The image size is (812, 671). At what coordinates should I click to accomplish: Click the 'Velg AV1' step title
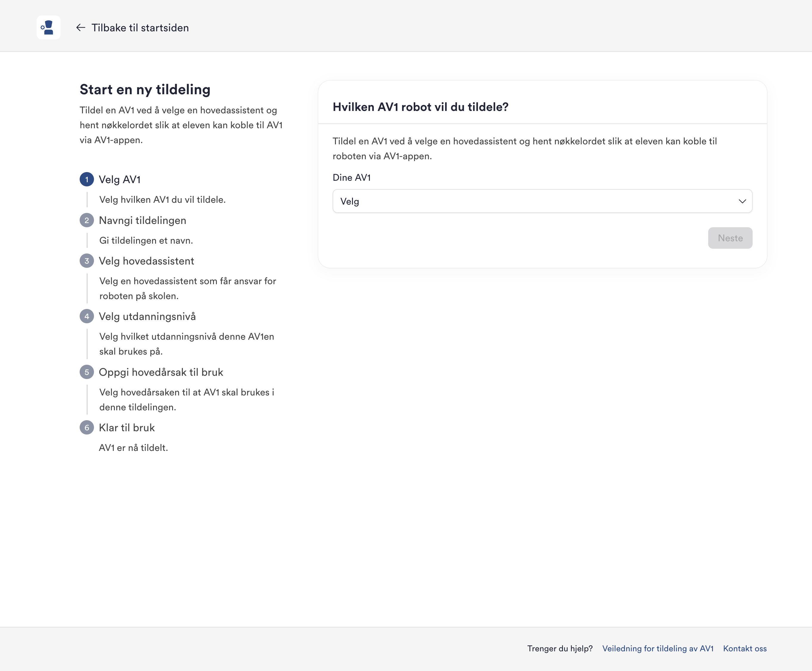click(x=120, y=180)
